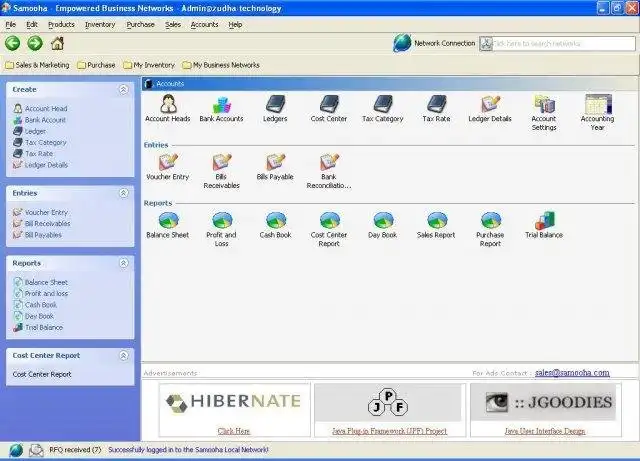Select Ledger in Create sidebar
This screenshot has width=640, height=461.
[x=30, y=131]
